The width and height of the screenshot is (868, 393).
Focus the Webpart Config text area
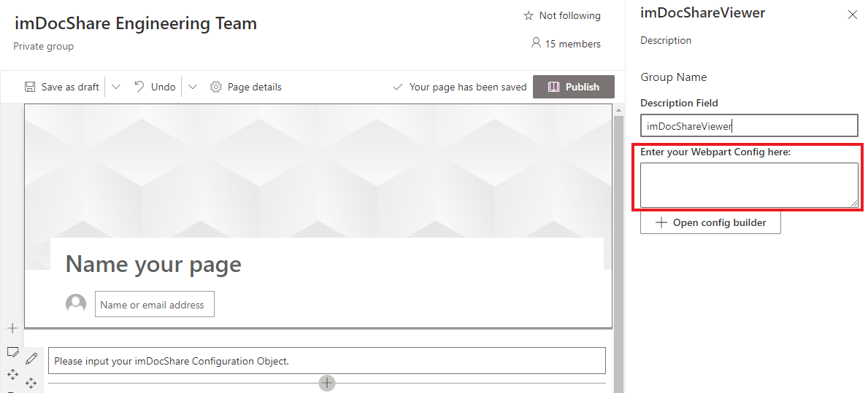749,185
